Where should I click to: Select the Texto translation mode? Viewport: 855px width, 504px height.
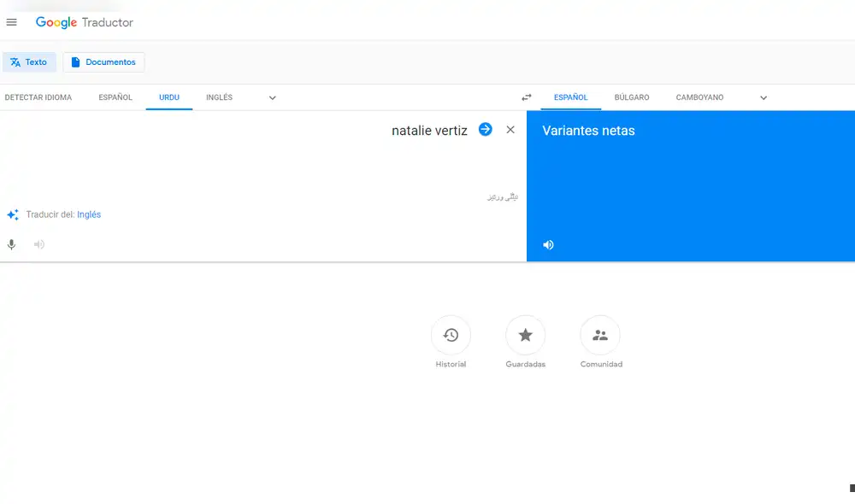[29, 62]
